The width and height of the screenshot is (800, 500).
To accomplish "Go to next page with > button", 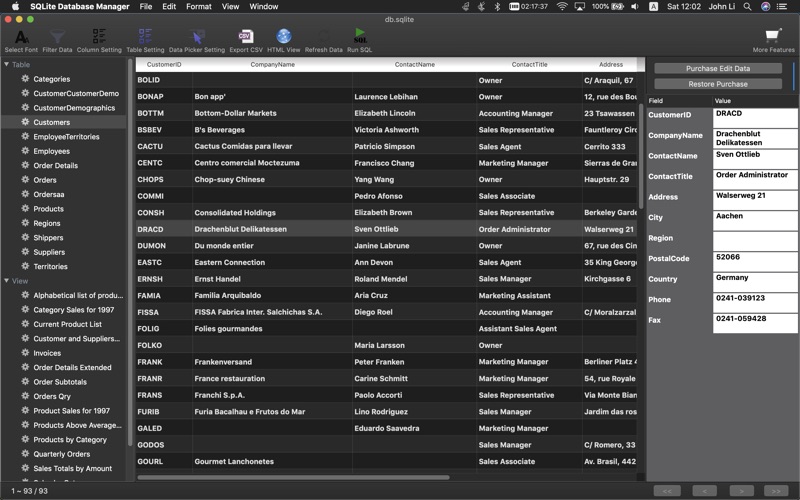I will click(742, 491).
